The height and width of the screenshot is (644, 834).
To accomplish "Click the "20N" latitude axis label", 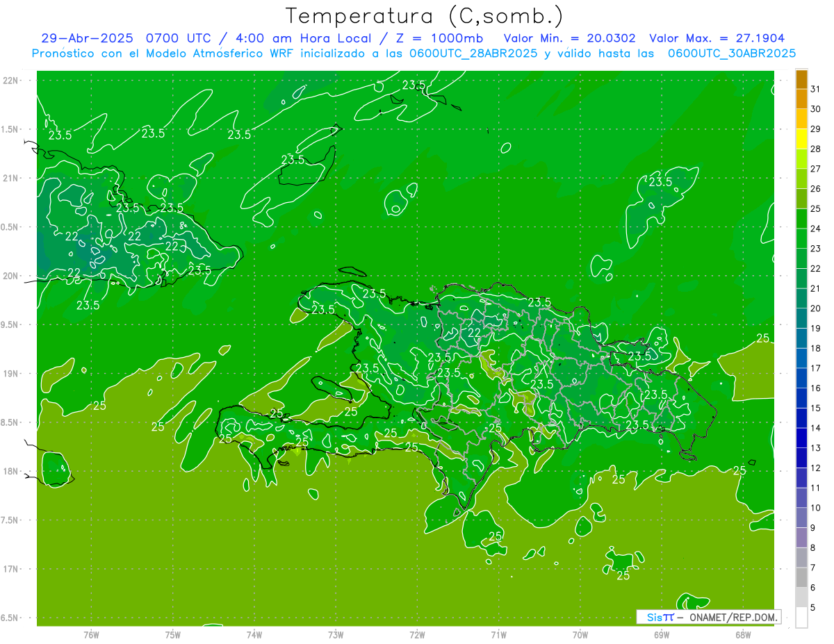I will (x=12, y=276).
